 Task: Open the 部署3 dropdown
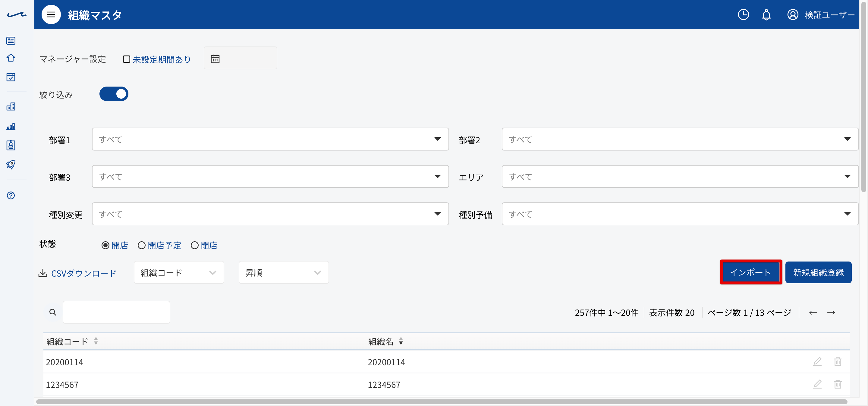[x=270, y=176]
